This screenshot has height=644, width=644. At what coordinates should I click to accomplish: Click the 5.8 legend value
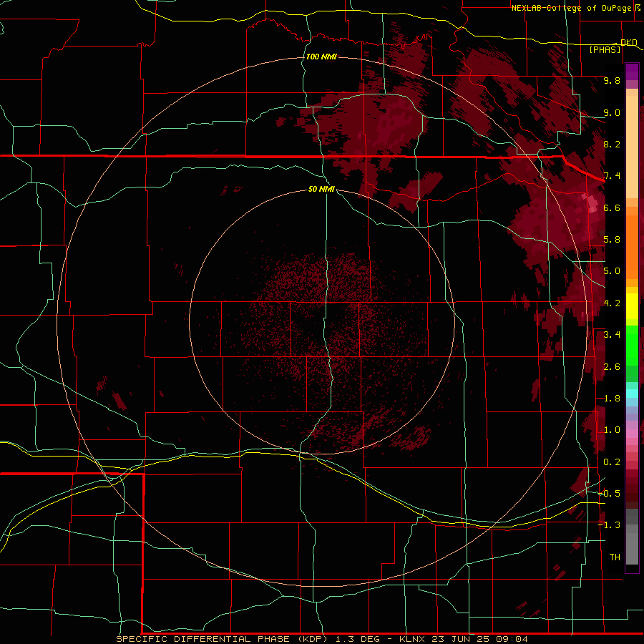(612, 240)
